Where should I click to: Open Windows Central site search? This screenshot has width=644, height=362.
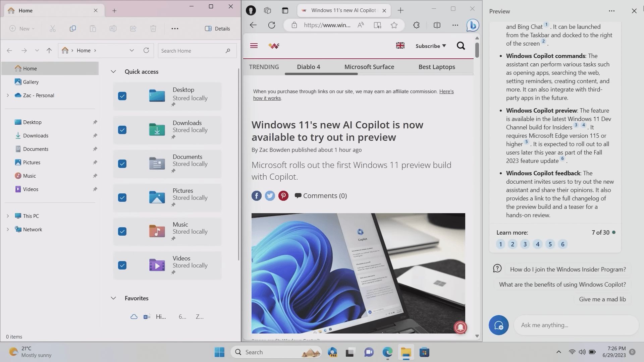tap(461, 46)
